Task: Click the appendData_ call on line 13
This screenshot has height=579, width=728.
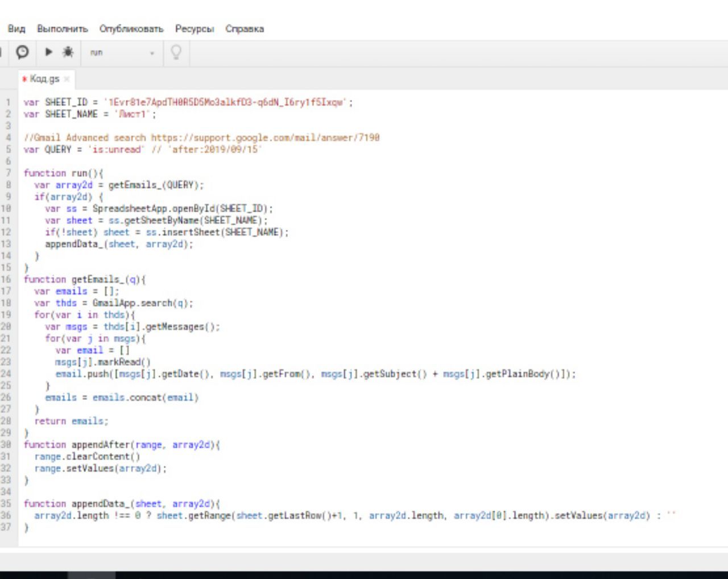Action: (x=119, y=245)
